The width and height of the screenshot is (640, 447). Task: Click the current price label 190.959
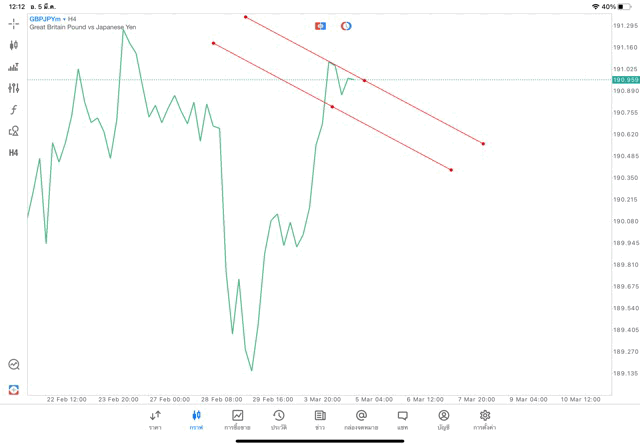point(625,80)
